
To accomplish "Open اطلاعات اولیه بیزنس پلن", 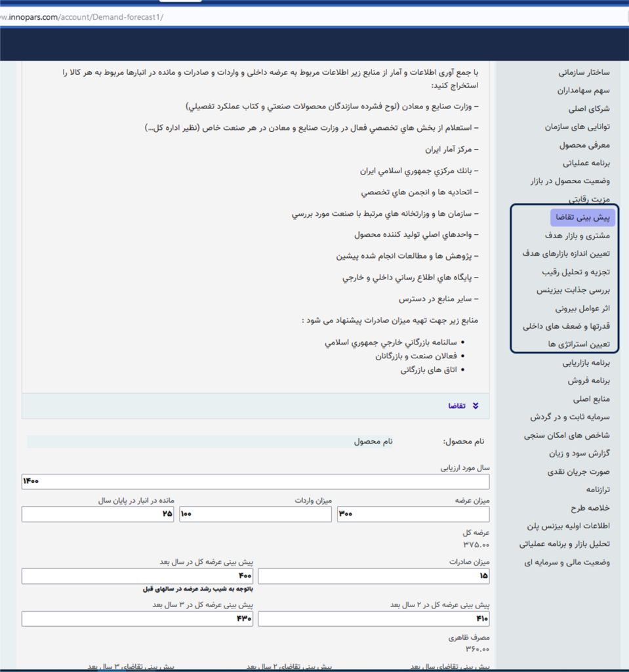I will point(568,526).
